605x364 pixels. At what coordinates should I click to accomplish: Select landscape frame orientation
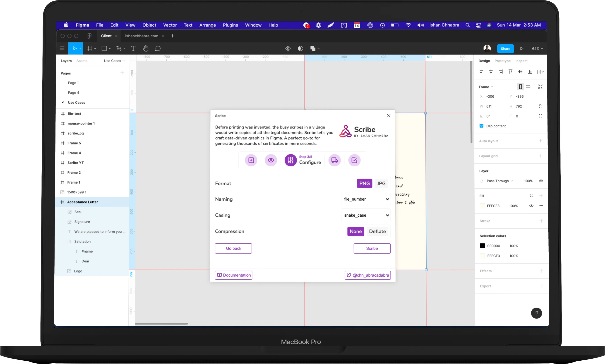click(x=528, y=86)
